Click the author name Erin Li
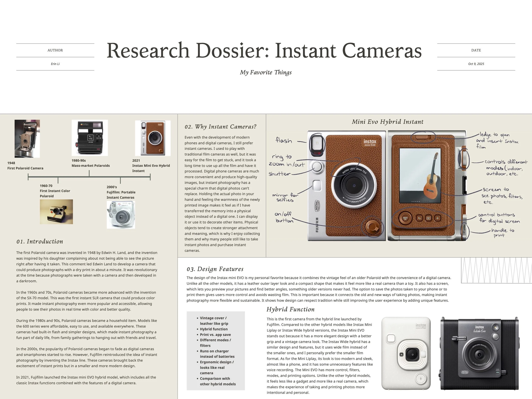 pyautogui.click(x=55, y=64)
